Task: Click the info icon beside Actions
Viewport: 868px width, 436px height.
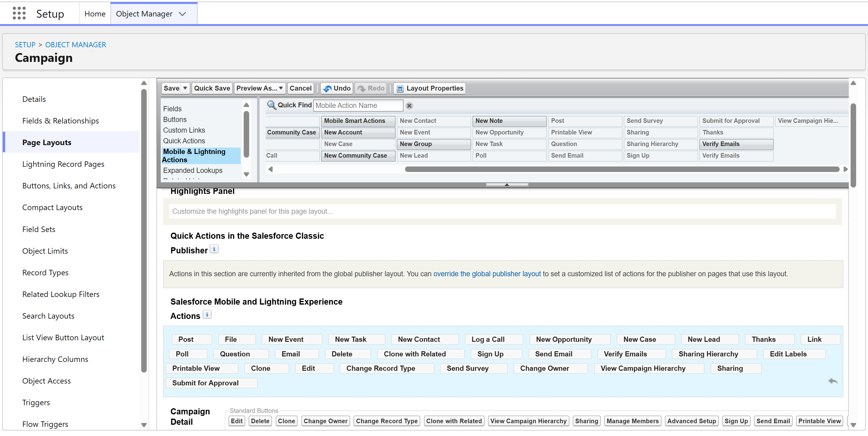Action: (207, 314)
